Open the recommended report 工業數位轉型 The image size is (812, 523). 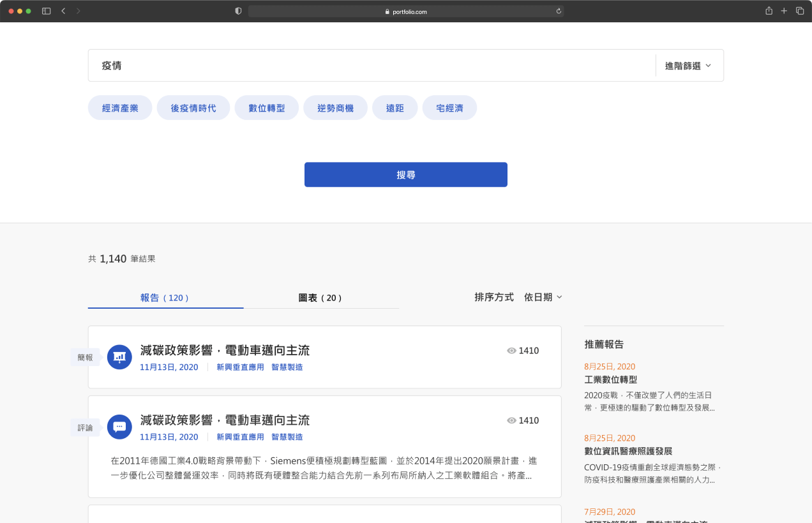[610, 379]
